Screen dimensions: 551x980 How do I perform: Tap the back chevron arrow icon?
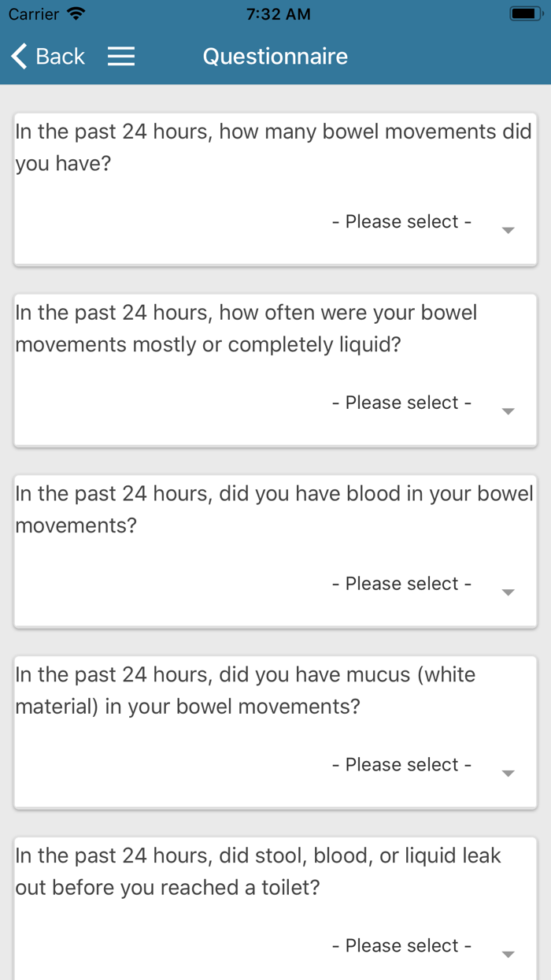pyautogui.click(x=20, y=56)
